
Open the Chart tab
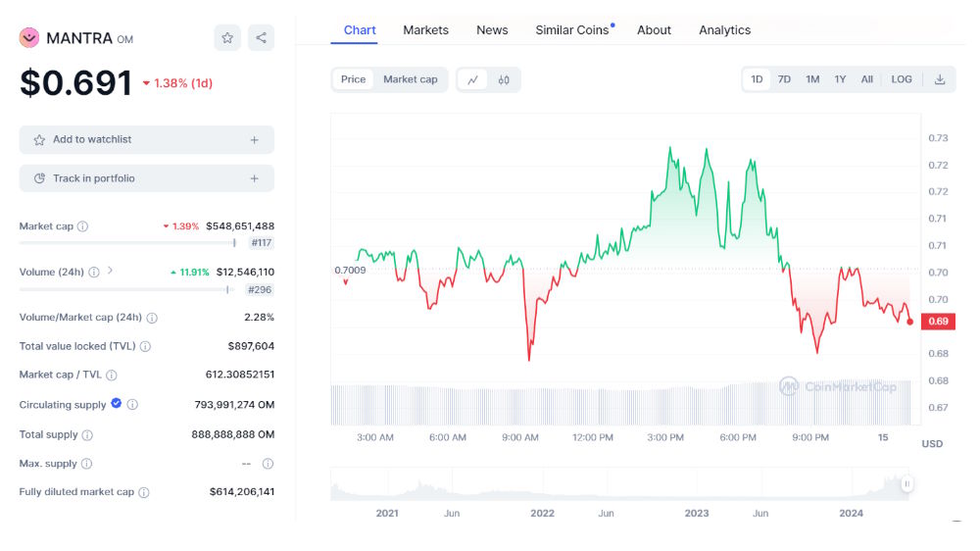point(360,30)
